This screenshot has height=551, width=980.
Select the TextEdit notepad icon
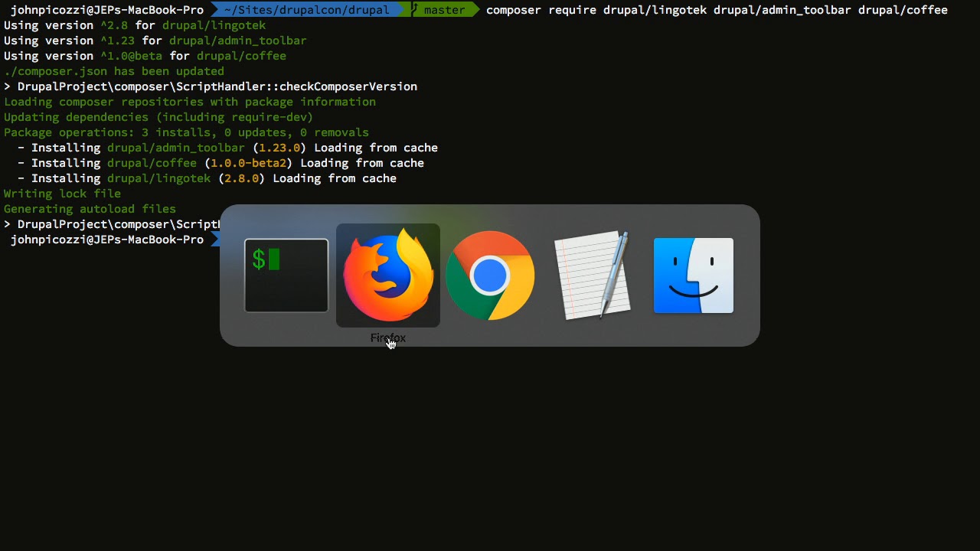coord(592,275)
